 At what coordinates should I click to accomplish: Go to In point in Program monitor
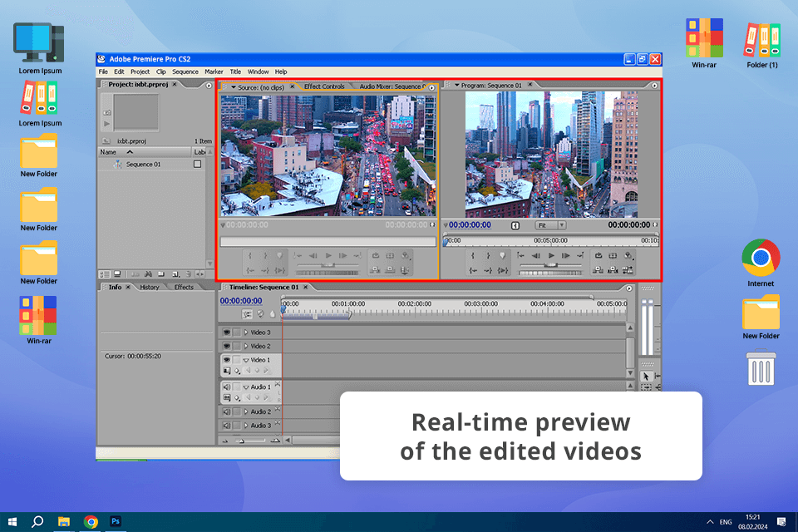[x=473, y=270]
